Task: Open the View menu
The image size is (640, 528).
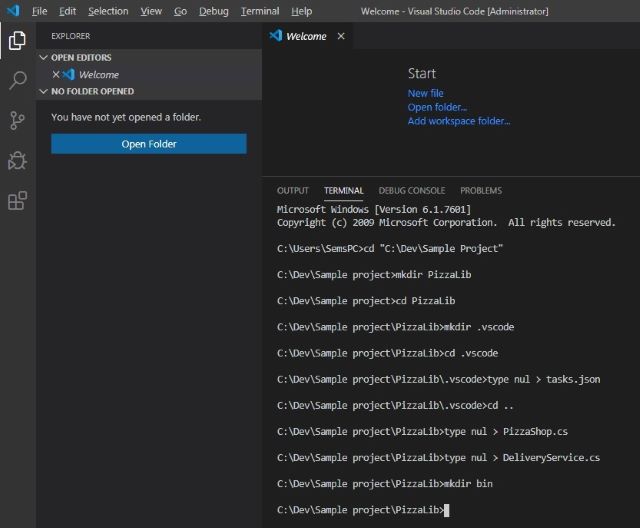Action: [x=151, y=11]
